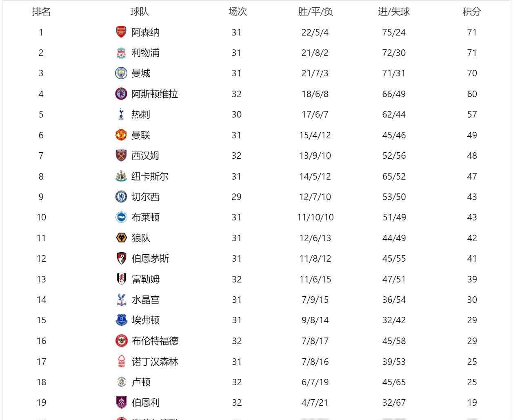Click the West Ham crest icon
This screenshot has width=513, height=420.
pyautogui.click(x=121, y=156)
